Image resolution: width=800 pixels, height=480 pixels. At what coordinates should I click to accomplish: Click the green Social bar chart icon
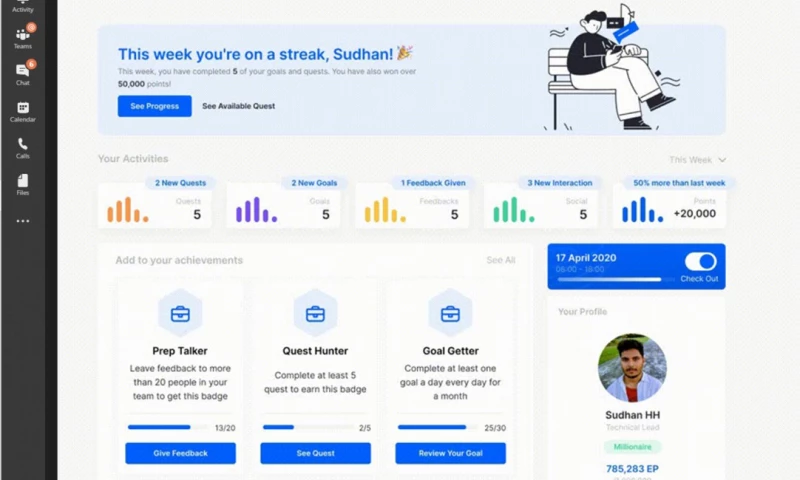click(514, 209)
